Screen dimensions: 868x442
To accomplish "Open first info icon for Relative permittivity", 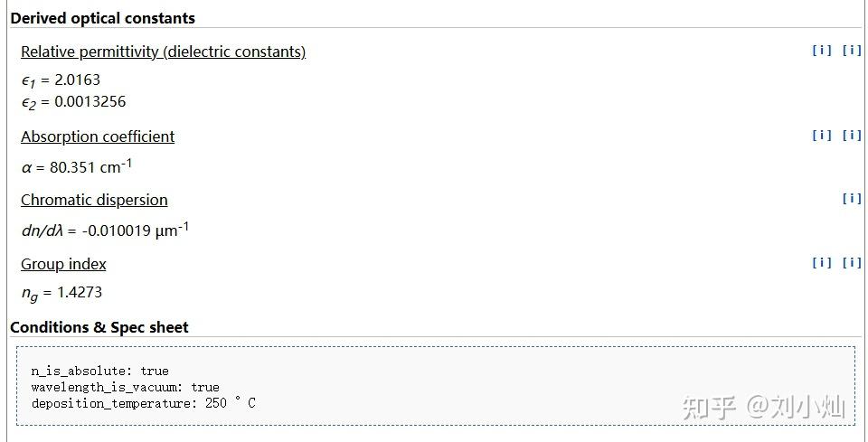I will pos(822,51).
